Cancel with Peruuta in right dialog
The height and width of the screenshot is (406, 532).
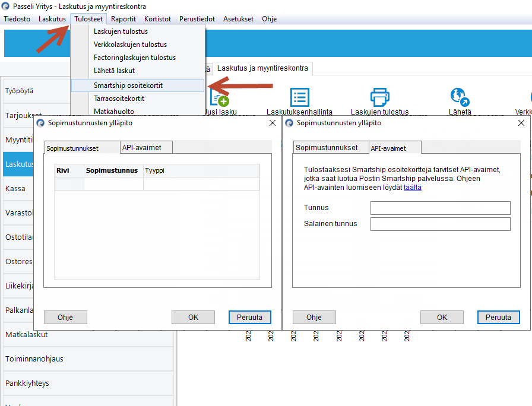tap(498, 318)
